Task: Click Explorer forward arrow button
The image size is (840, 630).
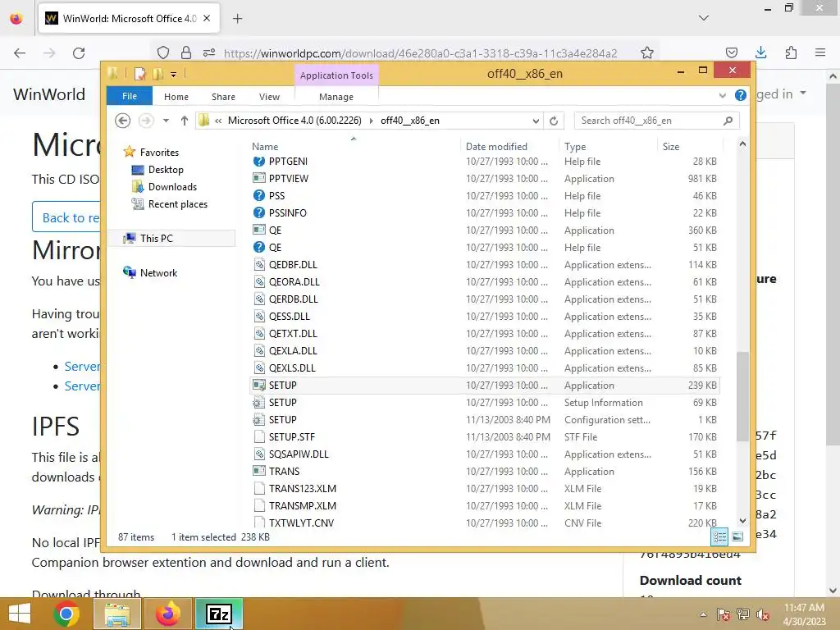Action: 146,121
